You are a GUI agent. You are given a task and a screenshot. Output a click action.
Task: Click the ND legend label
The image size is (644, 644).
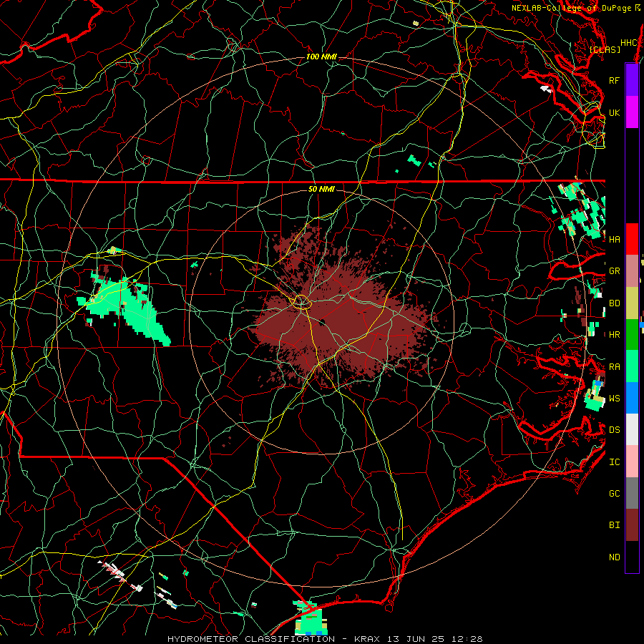click(x=614, y=557)
